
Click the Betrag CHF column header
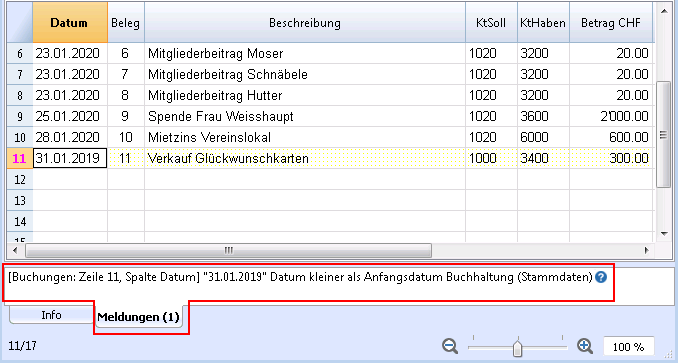(x=611, y=22)
